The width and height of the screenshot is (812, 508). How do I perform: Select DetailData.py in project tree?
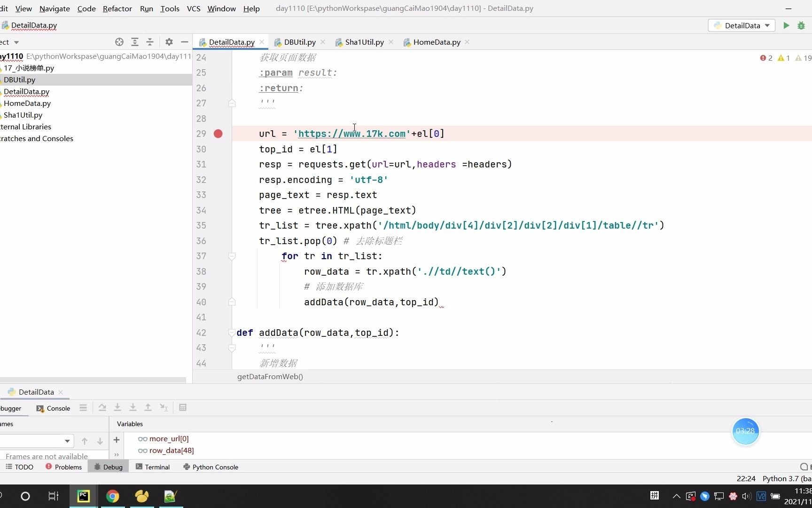(26, 91)
